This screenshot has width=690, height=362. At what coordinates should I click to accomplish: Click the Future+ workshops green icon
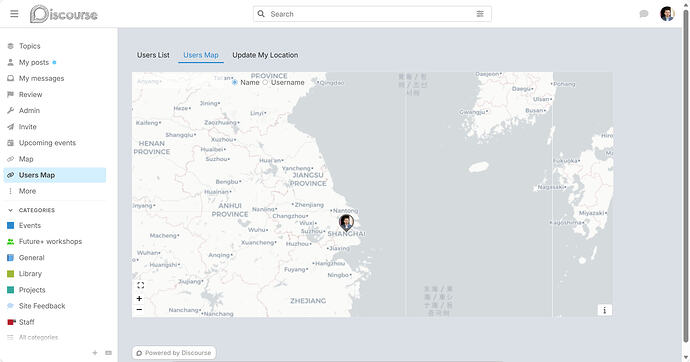coord(11,241)
